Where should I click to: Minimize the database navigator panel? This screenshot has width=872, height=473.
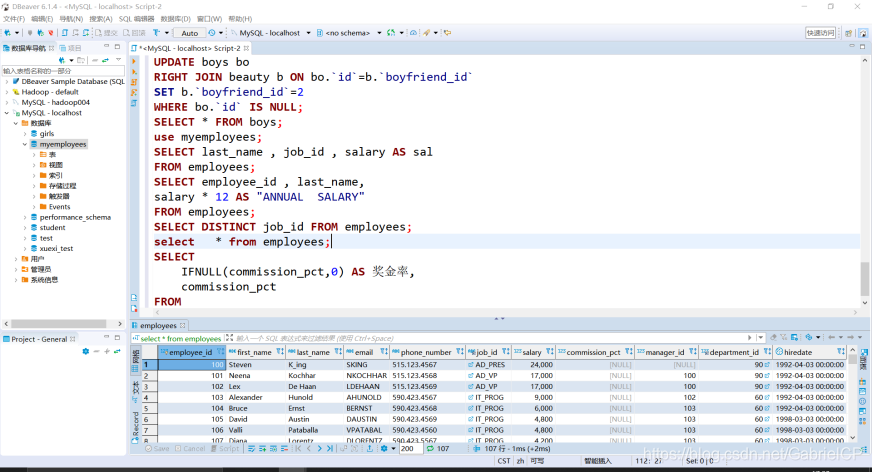point(106,47)
